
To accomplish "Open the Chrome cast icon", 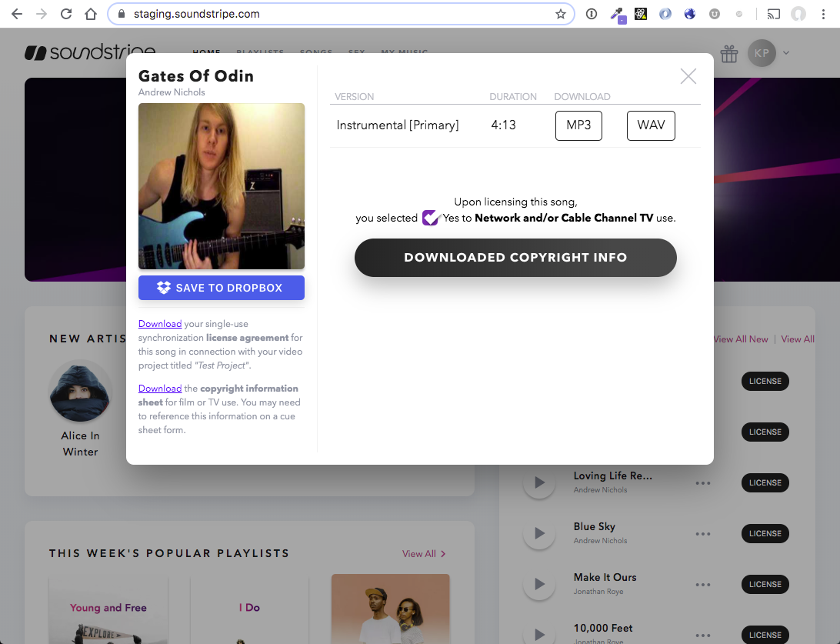I will pyautogui.click(x=773, y=14).
